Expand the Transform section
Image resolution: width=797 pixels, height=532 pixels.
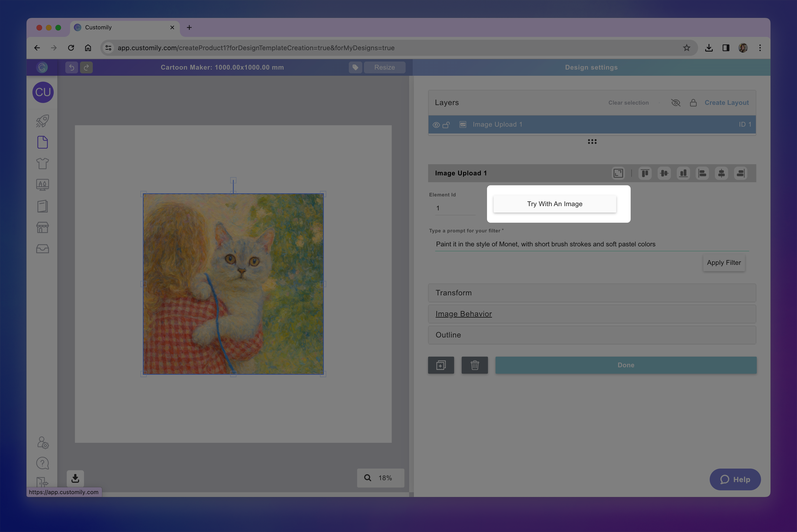(x=592, y=293)
